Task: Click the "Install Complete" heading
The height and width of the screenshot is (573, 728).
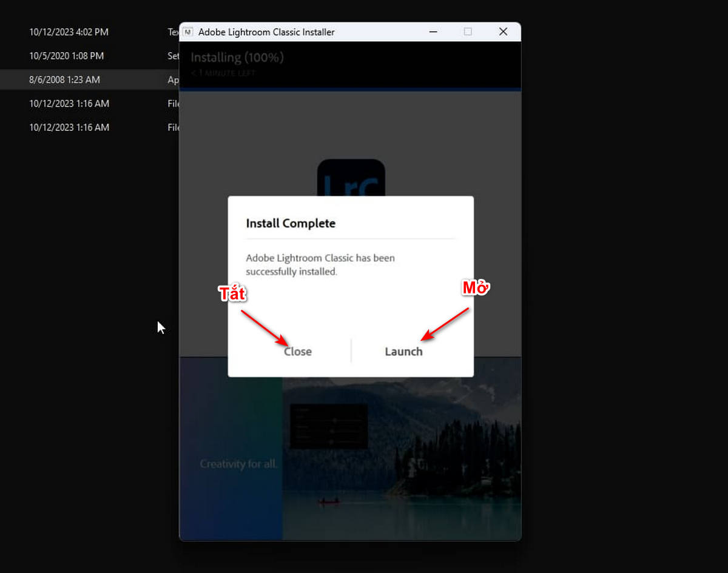Action: pyautogui.click(x=291, y=223)
